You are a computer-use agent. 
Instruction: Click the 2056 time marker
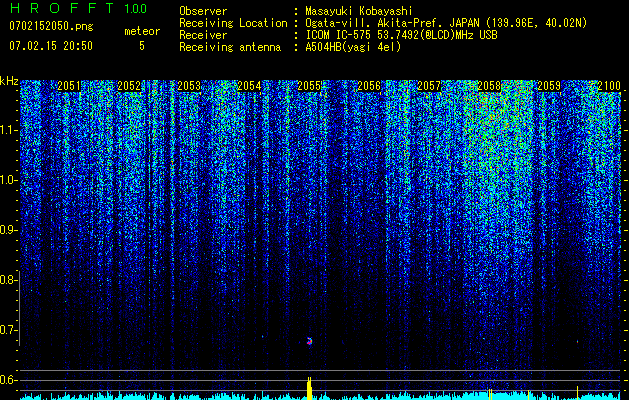369,86
